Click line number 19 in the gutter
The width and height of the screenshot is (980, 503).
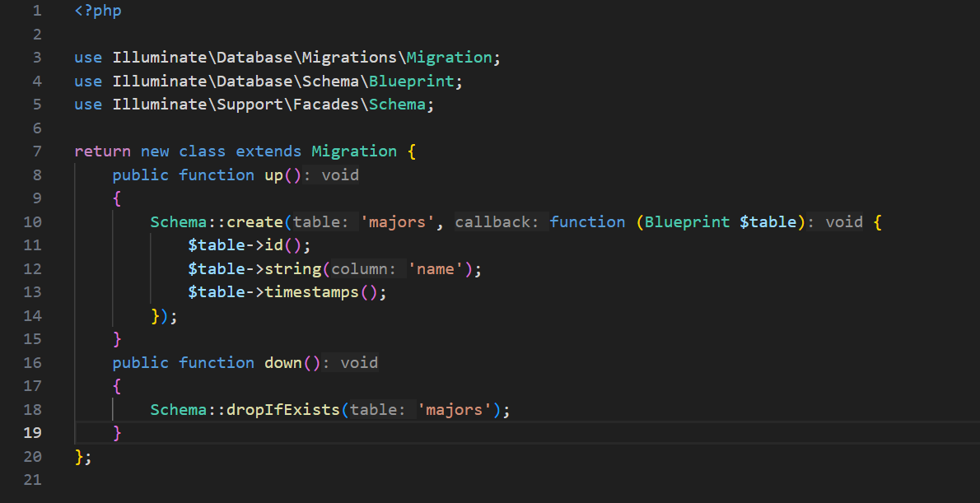33,433
